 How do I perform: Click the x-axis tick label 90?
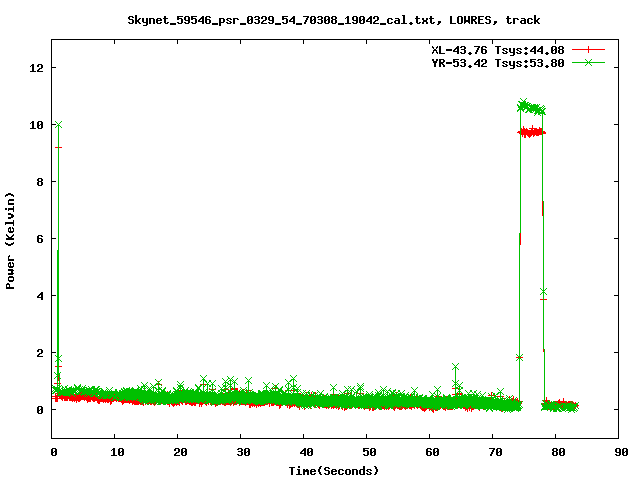click(621, 452)
